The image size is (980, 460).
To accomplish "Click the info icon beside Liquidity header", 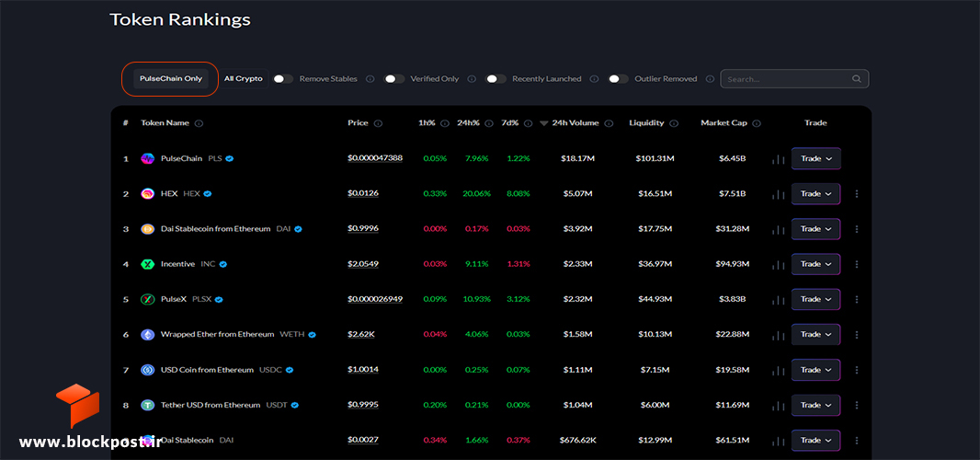I will click(x=674, y=123).
